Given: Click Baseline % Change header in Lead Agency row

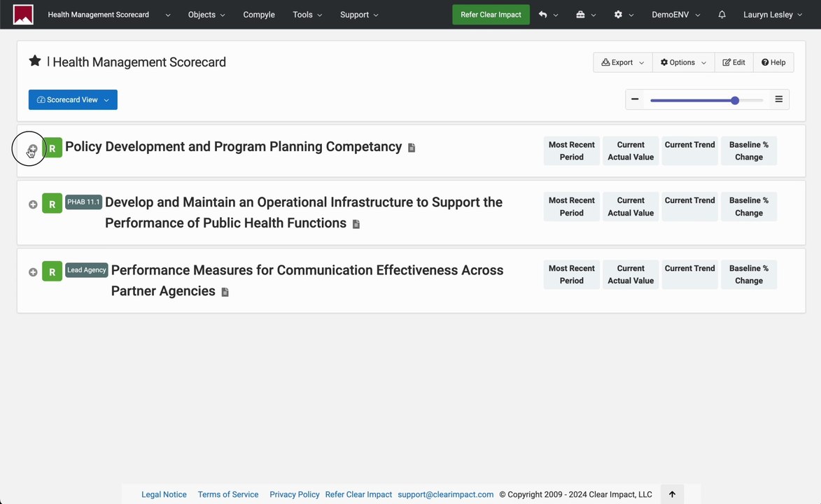Looking at the screenshot, I should (750, 274).
